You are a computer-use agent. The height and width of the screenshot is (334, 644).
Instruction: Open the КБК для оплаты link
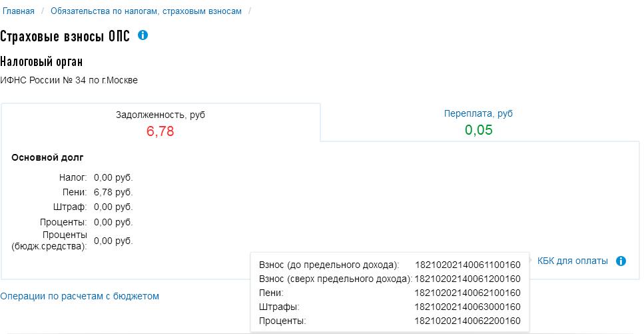point(572,261)
